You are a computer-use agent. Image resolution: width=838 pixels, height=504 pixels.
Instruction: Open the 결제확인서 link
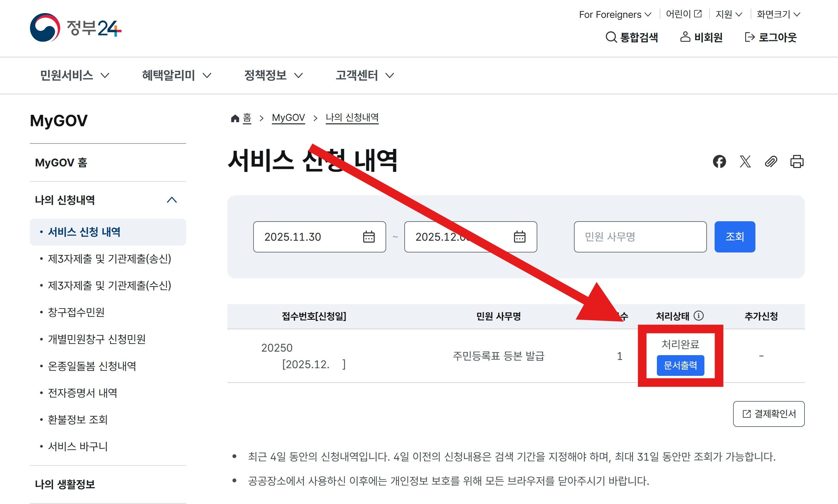pyautogui.click(x=768, y=414)
